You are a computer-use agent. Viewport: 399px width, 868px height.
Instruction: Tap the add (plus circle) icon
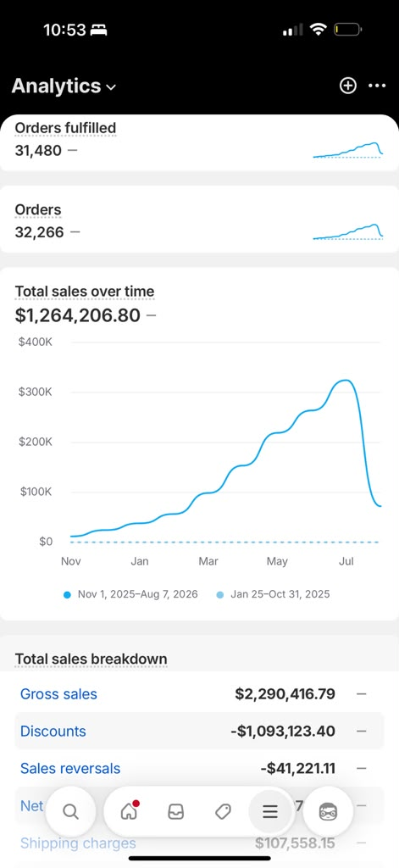(347, 86)
